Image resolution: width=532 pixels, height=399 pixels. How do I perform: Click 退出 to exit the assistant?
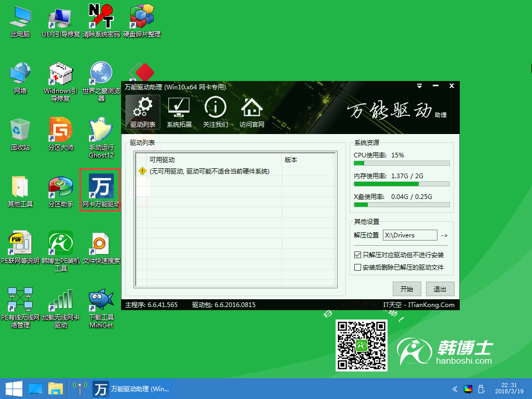pos(440,289)
